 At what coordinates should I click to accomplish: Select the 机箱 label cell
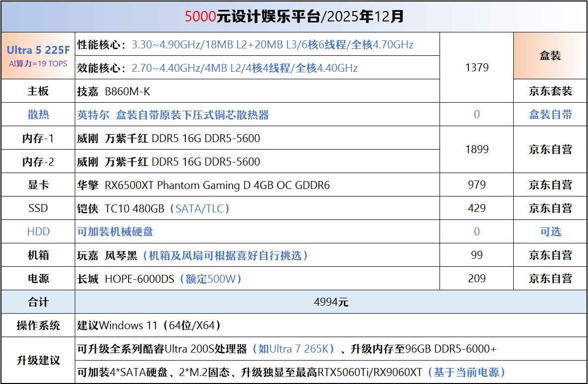[38, 255]
